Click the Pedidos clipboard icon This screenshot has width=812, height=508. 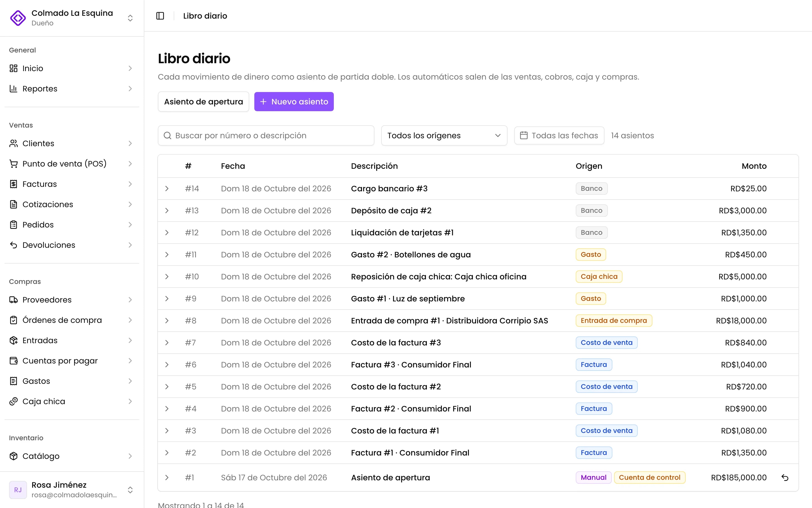click(x=14, y=225)
